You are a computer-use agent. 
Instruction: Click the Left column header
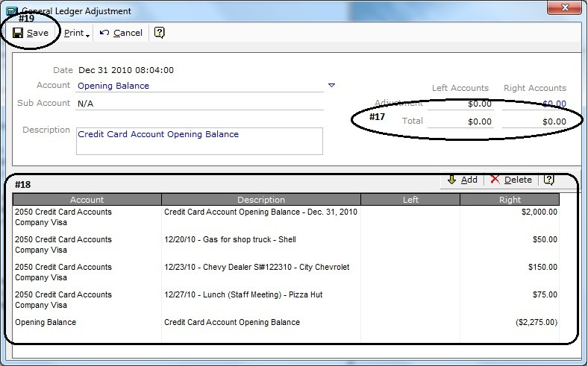tap(410, 200)
